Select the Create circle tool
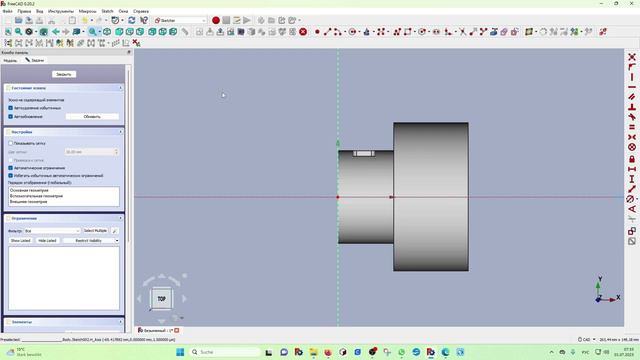The width and height of the screenshot is (640, 360). [352, 31]
